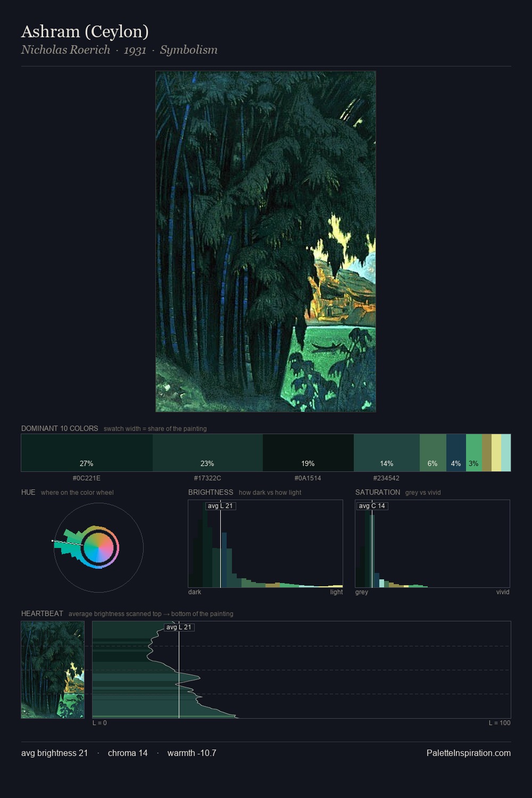Viewport: 532px width, 798px height.
Task: Click the SATURATION section heading
Action: pos(378,492)
